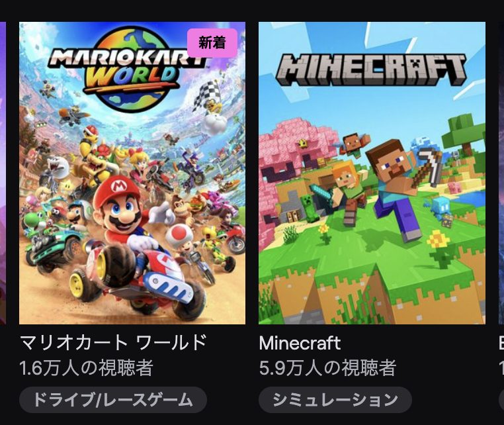Open the マリオカート ワールド title link
Image resolution: width=504 pixels, height=425 pixels.
113,343
